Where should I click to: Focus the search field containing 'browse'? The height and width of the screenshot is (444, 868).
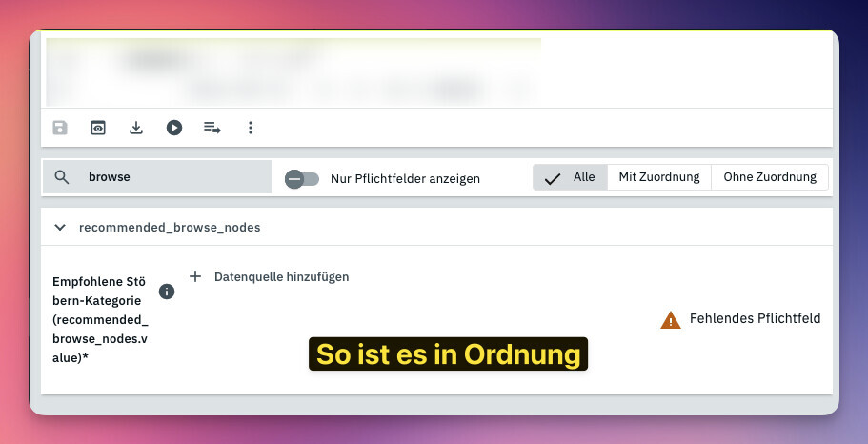pos(172,177)
